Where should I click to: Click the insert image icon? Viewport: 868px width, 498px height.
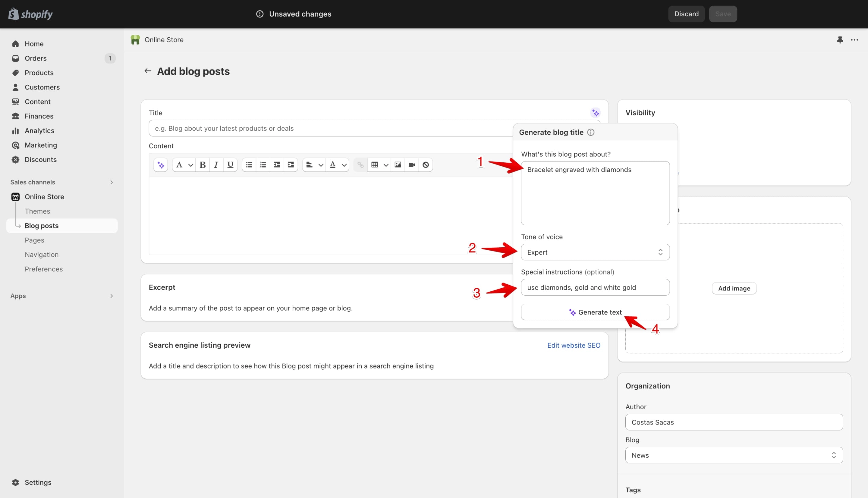[x=398, y=165]
